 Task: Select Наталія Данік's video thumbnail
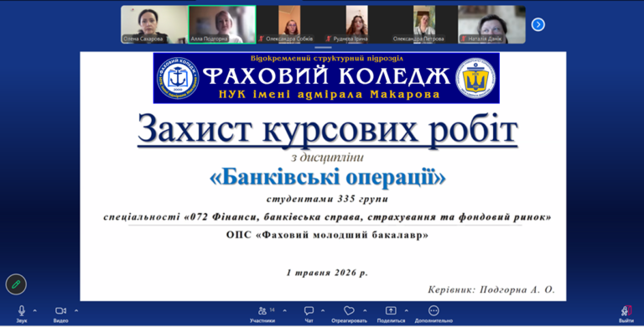pos(491,24)
